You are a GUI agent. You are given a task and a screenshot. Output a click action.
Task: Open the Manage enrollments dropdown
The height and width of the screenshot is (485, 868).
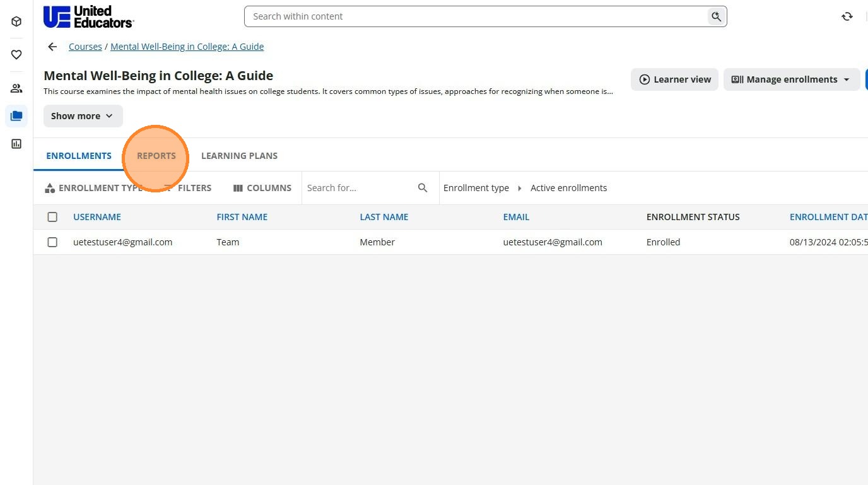pos(792,79)
